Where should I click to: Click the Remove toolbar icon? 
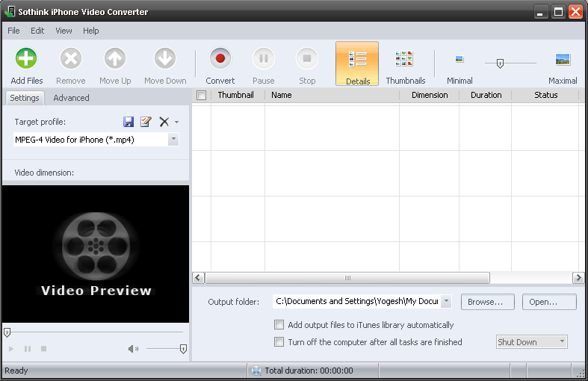click(70, 58)
